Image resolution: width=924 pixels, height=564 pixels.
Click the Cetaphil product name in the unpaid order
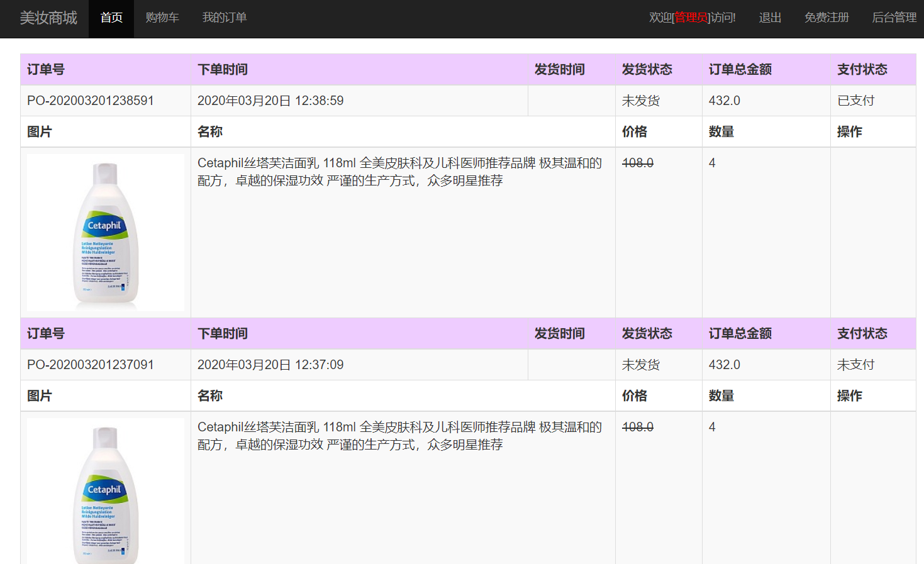pyautogui.click(x=399, y=436)
